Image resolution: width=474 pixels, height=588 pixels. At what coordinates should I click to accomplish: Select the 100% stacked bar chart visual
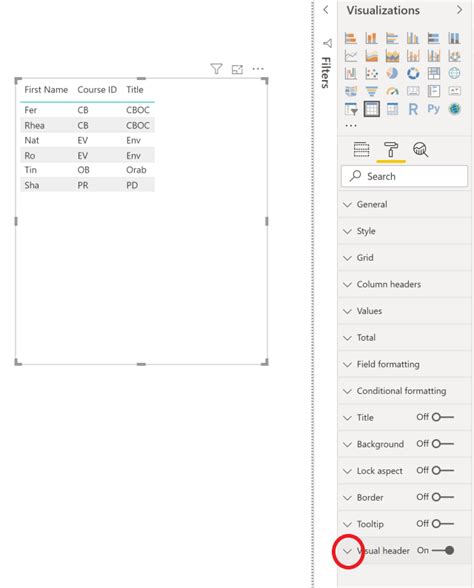click(x=434, y=38)
